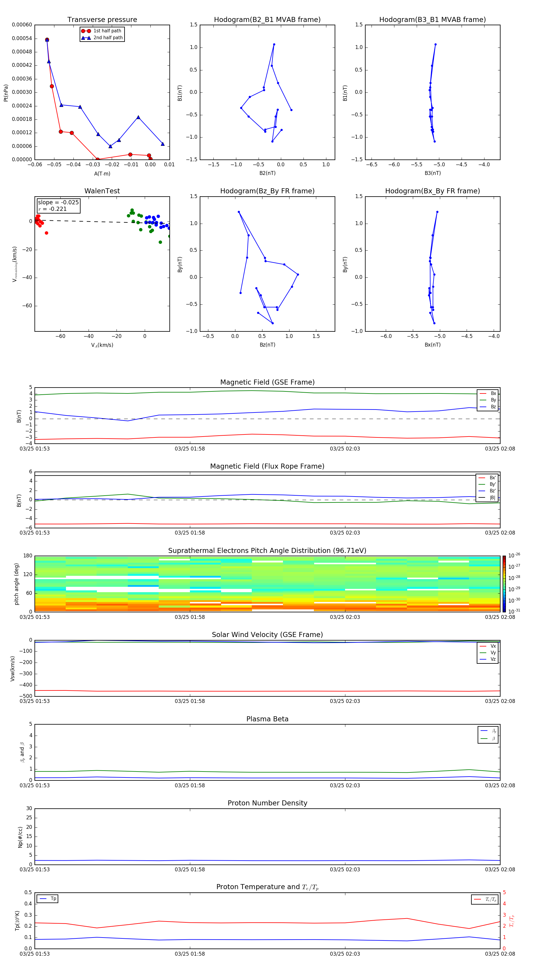Click the 'r = -0.221' annotation text
535x980 pixels.
53,209
